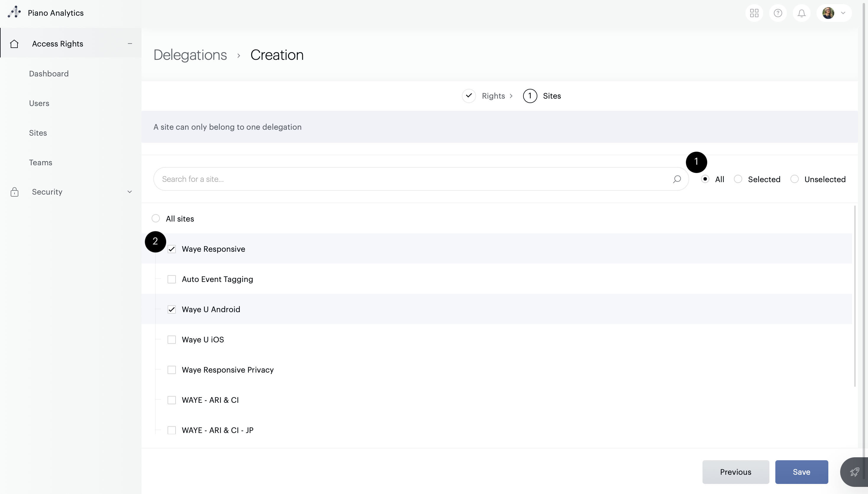Screen dimensions: 868x494
Task: Uncheck the Waye Responsive checkbox
Action: (x=172, y=249)
